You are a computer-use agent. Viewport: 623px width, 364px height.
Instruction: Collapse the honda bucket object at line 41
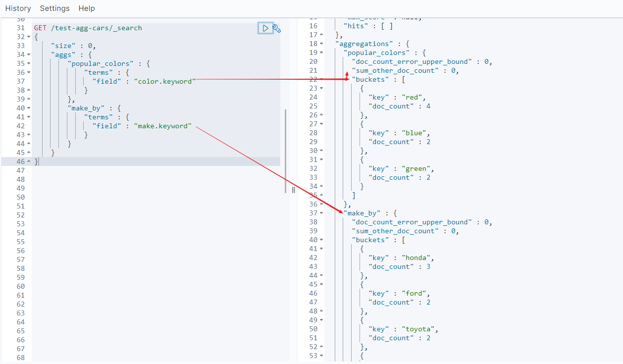pyautogui.click(x=321, y=249)
